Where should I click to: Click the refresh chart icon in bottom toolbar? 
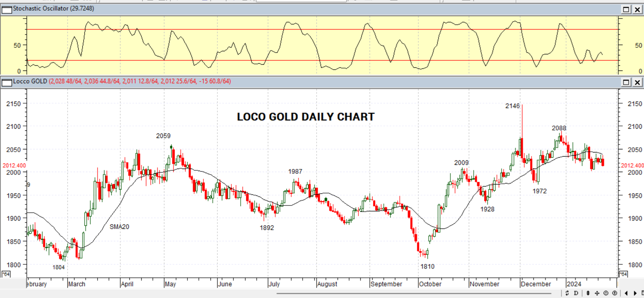pyautogui.click(x=567, y=293)
